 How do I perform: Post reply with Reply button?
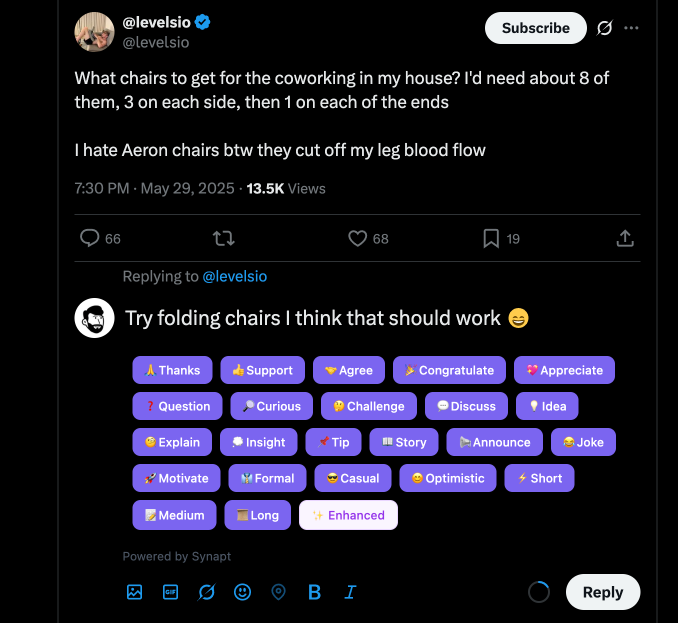(602, 592)
